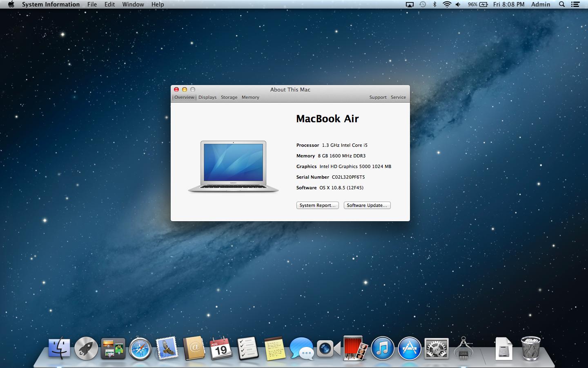Open App Store icon in dock
588x368 pixels.
pos(409,348)
